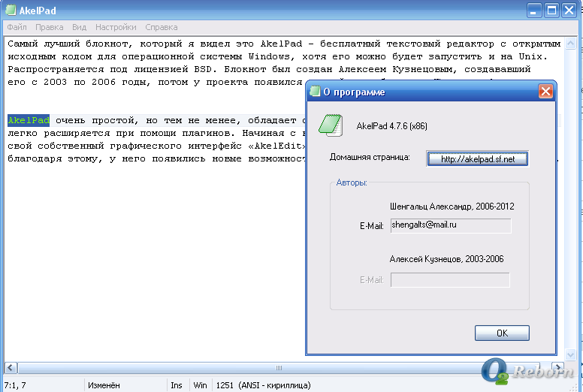Minimize the AkelPad window
Image resolution: width=583 pixels, height=392 pixels.
(534, 11)
